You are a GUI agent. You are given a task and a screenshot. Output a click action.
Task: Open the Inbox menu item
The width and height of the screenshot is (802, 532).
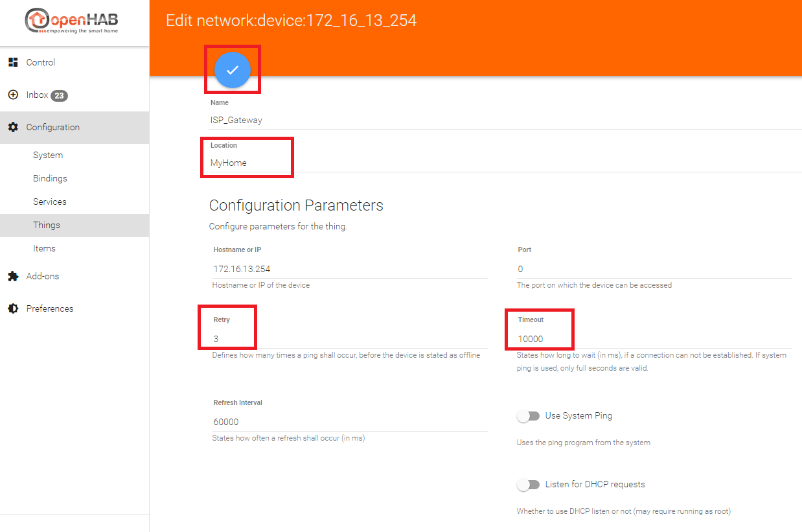click(x=74, y=95)
